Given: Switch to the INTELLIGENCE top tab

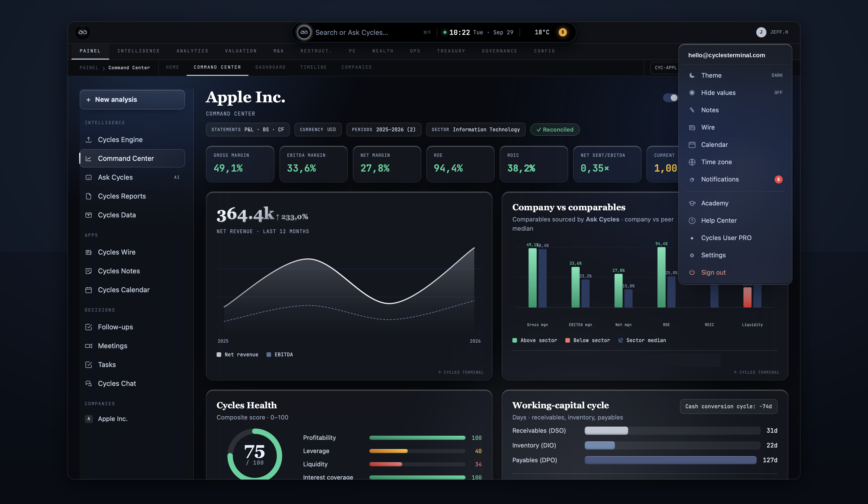Looking at the screenshot, I should pos(138,51).
